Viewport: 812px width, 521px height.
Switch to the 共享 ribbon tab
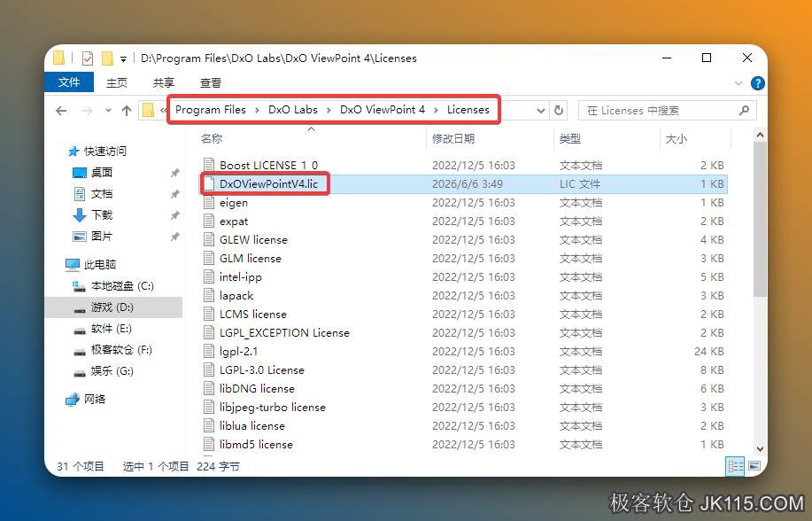[164, 83]
